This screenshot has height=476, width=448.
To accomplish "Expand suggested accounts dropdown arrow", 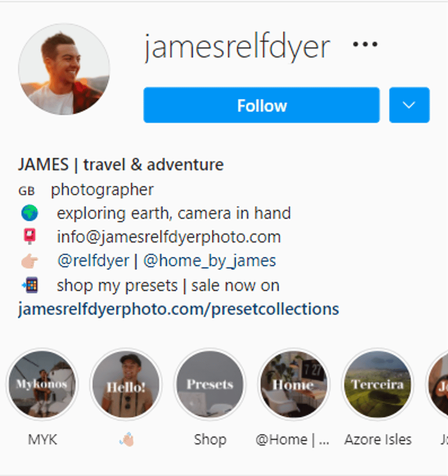I will tap(409, 105).
